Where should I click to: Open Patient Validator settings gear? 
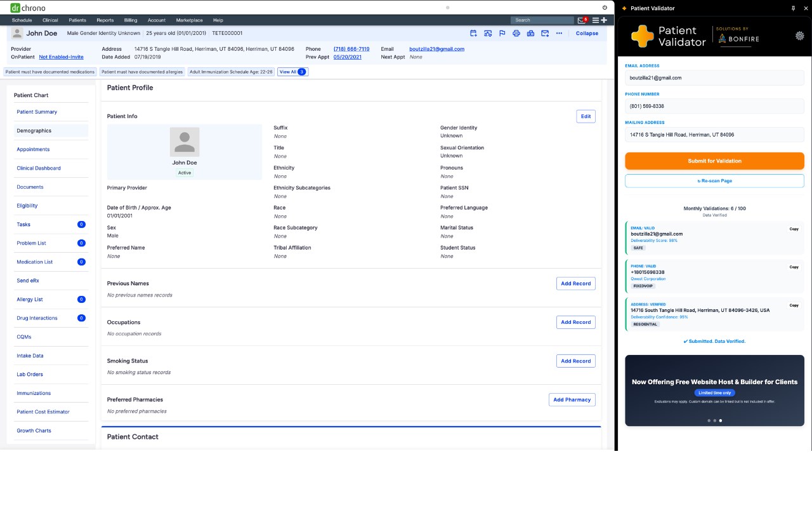[800, 36]
